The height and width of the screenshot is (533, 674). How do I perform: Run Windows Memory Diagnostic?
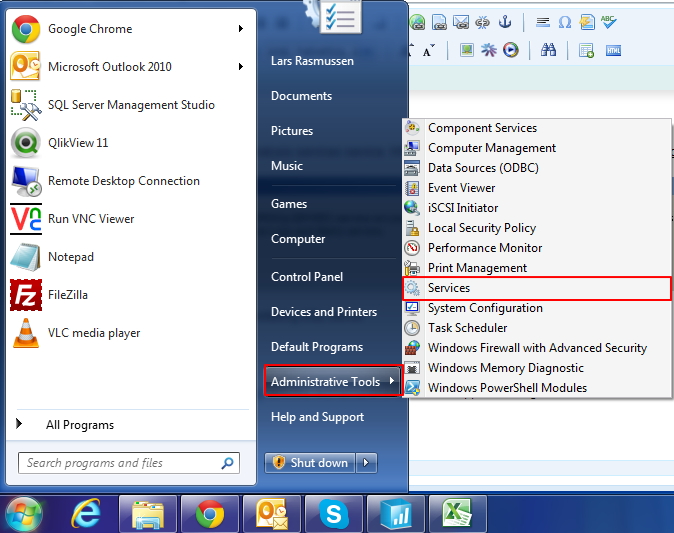coord(536,368)
